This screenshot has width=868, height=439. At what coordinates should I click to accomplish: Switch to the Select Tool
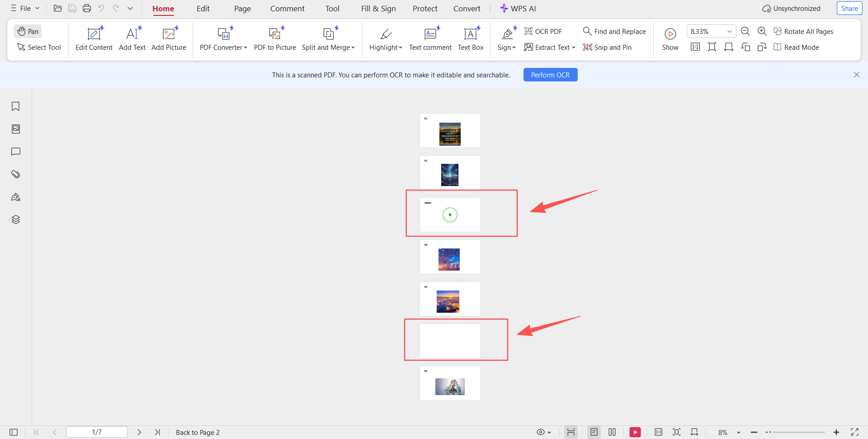39,47
